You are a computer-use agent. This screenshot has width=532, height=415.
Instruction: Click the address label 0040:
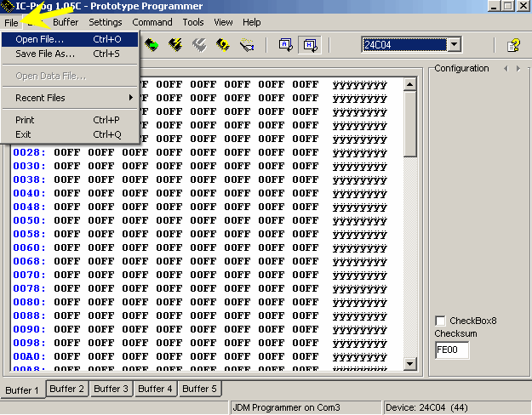coord(29,193)
